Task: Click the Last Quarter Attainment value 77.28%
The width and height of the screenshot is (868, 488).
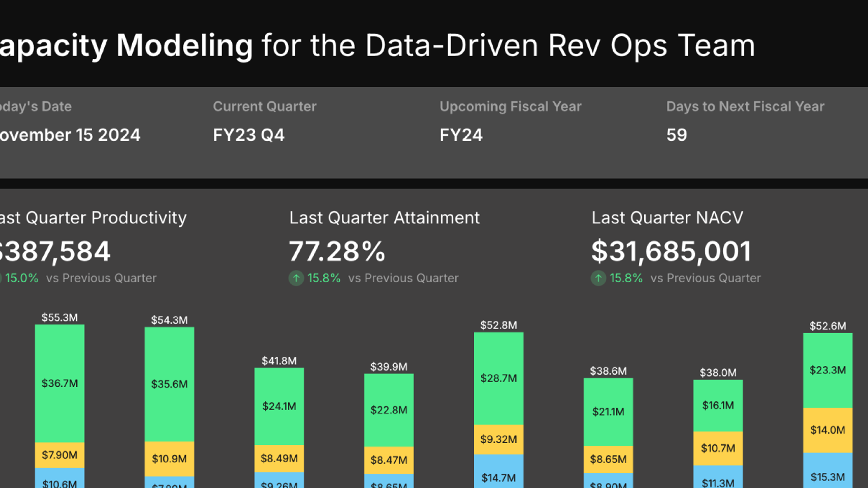Action: 337,251
